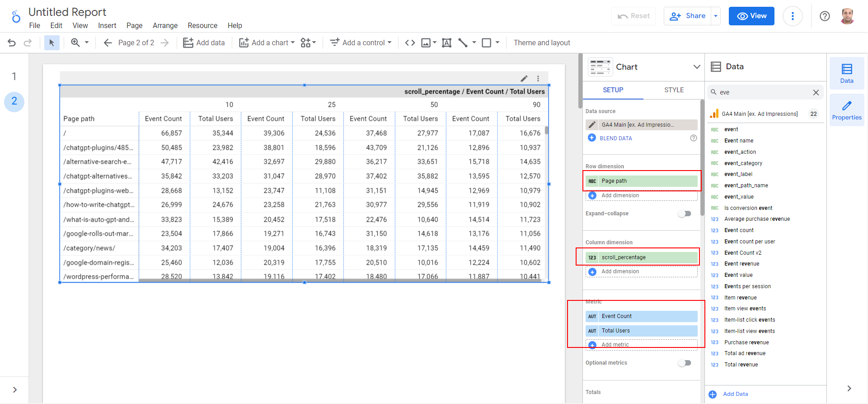Viewport: 868px width, 404px height.
Task: Open the zoom level dropdown arrow
Action: 87,43
